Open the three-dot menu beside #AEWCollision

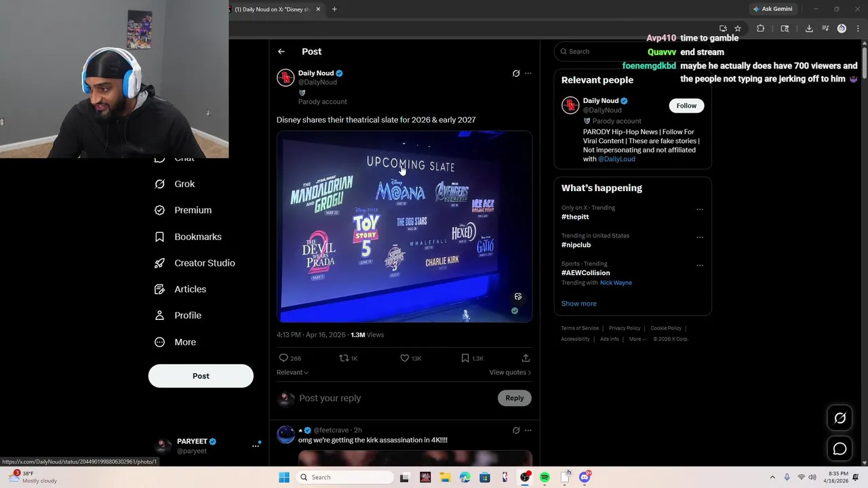[700, 265]
